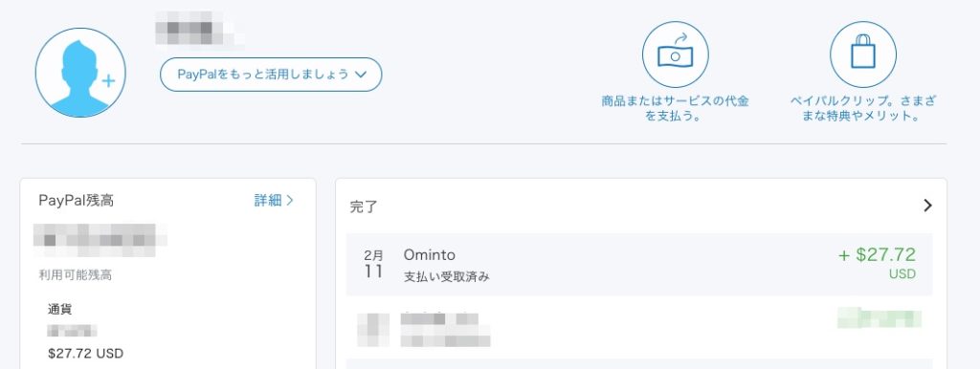Select the $27.72 USD currency balance
Screen dimensions: 980x369
click(x=85, y=354)
